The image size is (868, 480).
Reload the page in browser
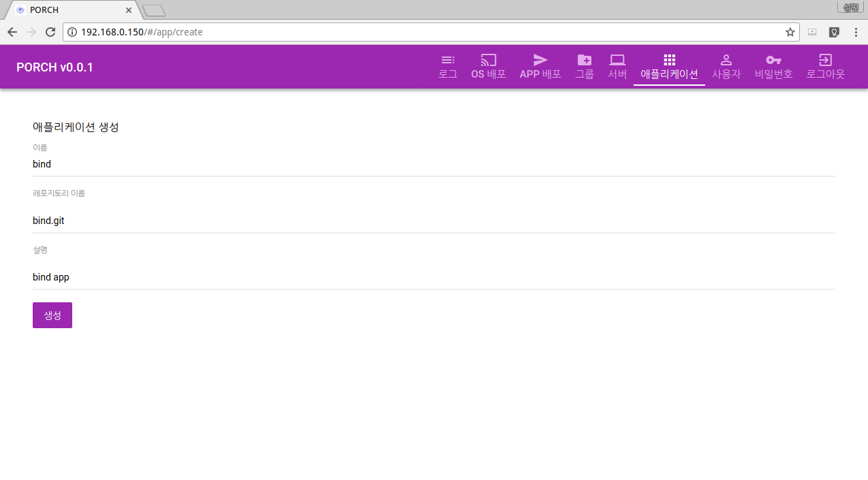coord(50,32)
